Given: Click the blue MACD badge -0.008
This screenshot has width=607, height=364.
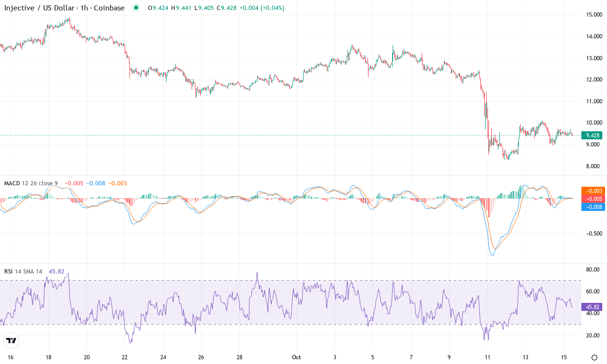Looking at the screenshot, I should (592, 207).
